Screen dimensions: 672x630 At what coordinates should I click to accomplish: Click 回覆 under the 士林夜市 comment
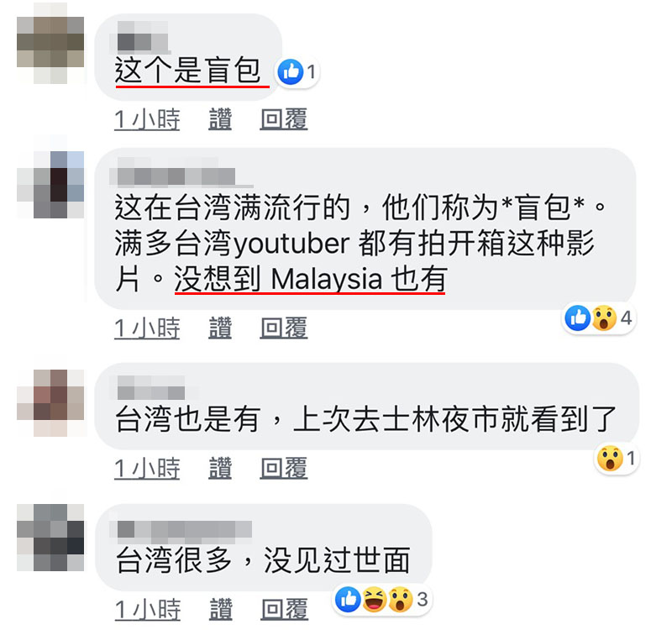pos(284,468)
